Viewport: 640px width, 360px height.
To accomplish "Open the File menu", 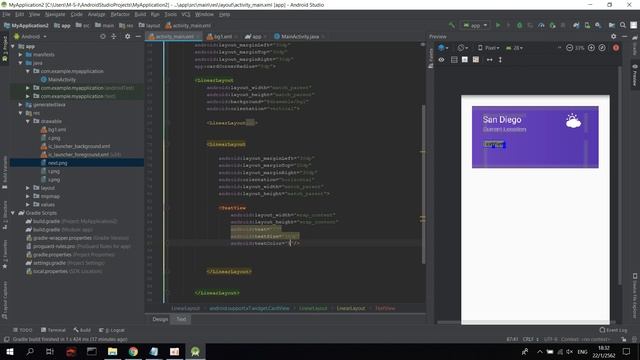I will click(x=7, y=14).
